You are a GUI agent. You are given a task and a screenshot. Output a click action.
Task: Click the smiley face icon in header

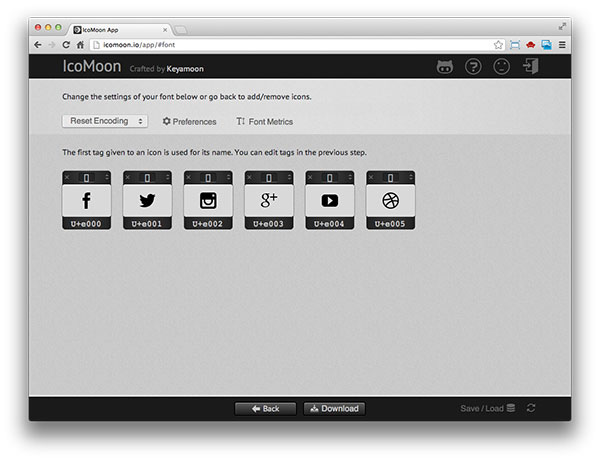pyautogui.click(x=502, y=67)
